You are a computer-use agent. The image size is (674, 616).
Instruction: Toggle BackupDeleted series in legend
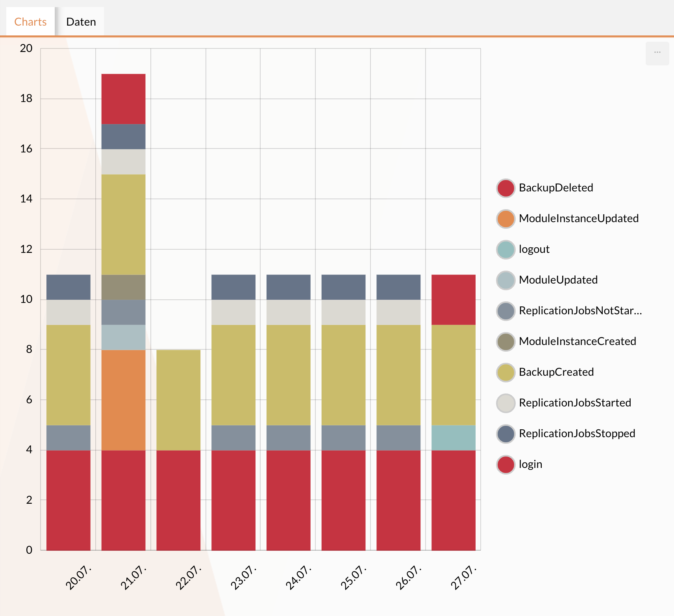pos(555,188)
